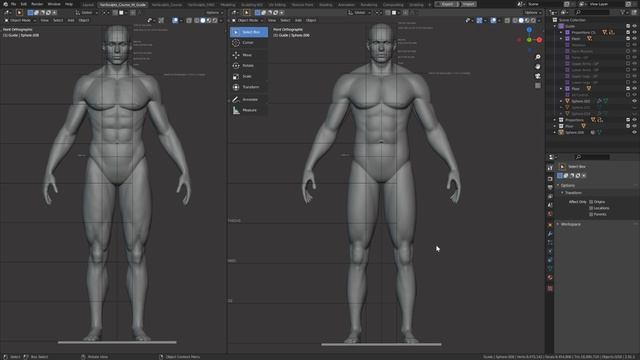Click the pan hand gizmo in right viewport
Image resolution: width=640 pixels, height=360 pixels.
[538, 67]
